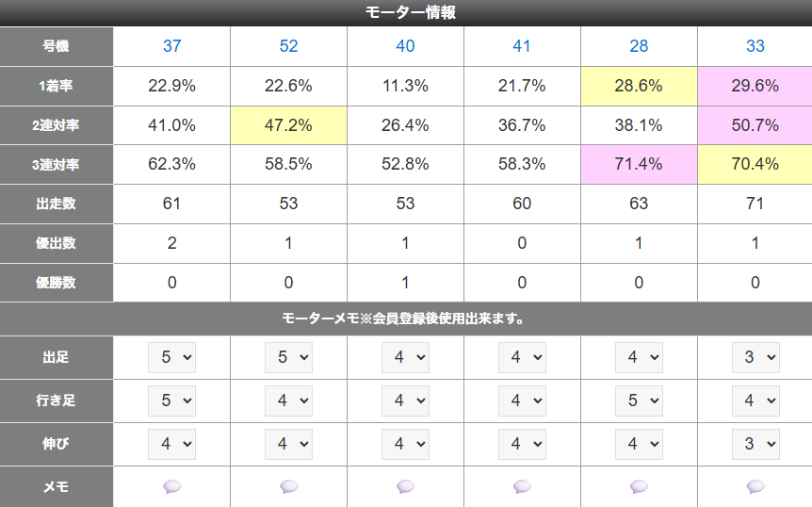Open memo bubble for motor 41
The width and height of the screenshot is (812, 507).
tap(522, 486)
